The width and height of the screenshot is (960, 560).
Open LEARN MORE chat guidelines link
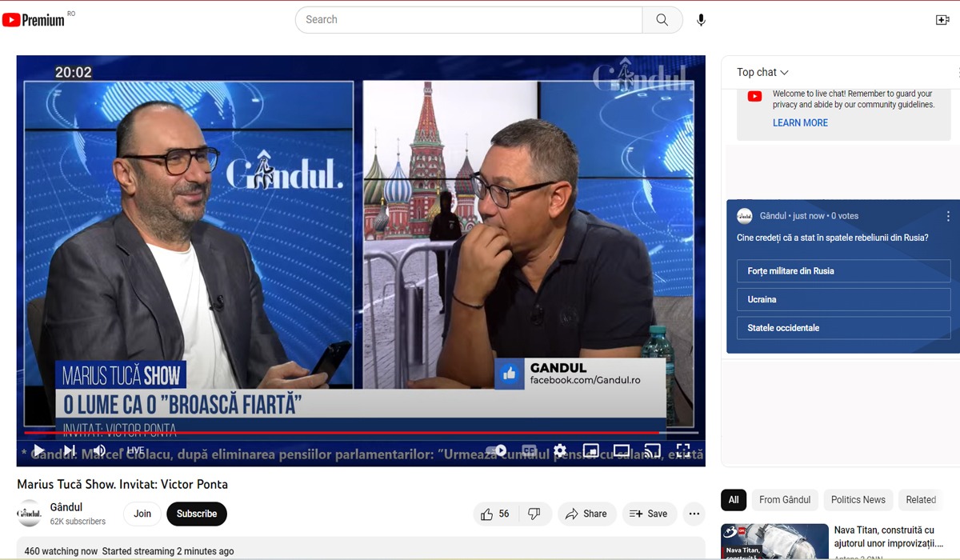click(x=800, y=122)
